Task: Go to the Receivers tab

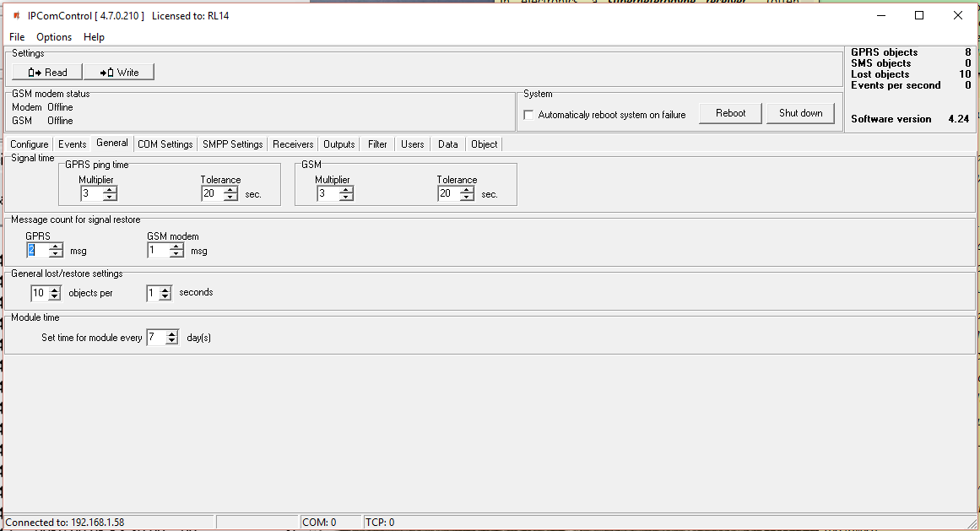Action: point(293,144)
